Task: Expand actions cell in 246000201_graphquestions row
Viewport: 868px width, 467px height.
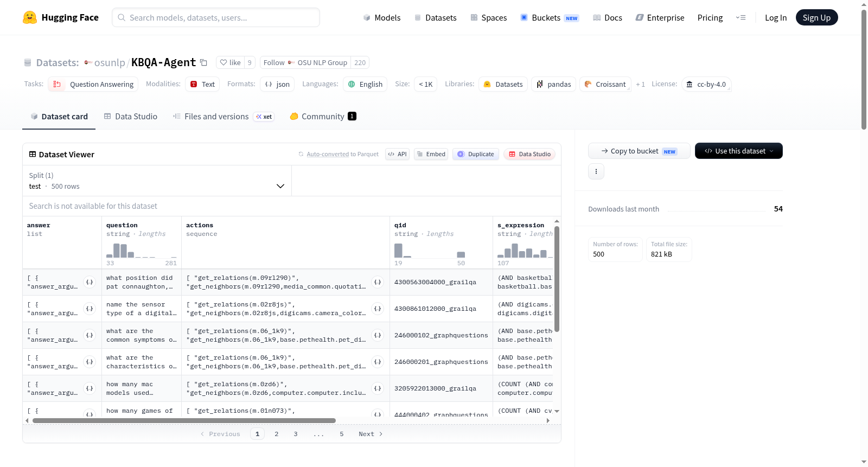Action: coord(378,362)
